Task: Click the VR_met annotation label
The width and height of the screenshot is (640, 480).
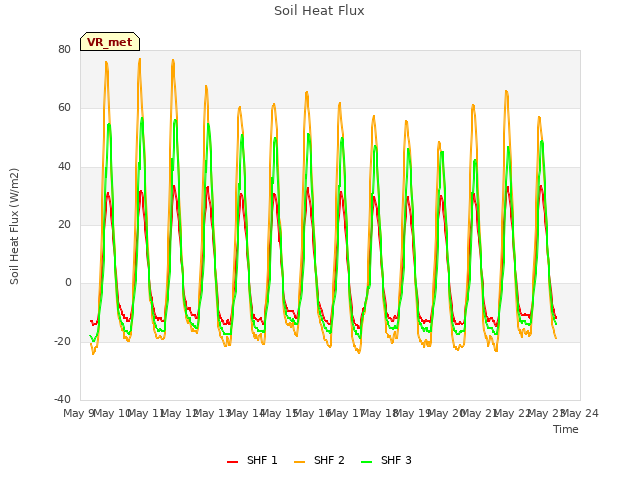Action: pos(110,42)
